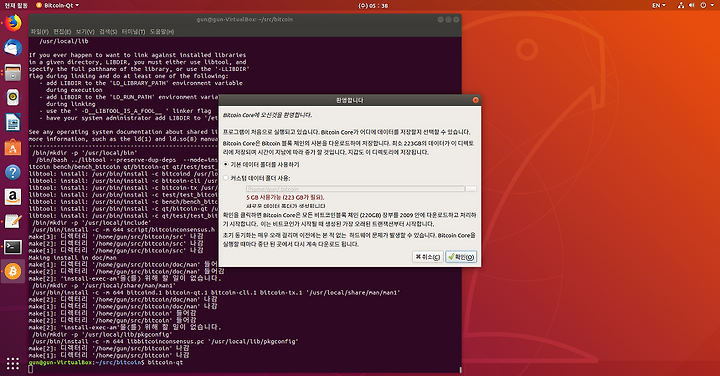Select default data folder radio option

pos(225,164)
